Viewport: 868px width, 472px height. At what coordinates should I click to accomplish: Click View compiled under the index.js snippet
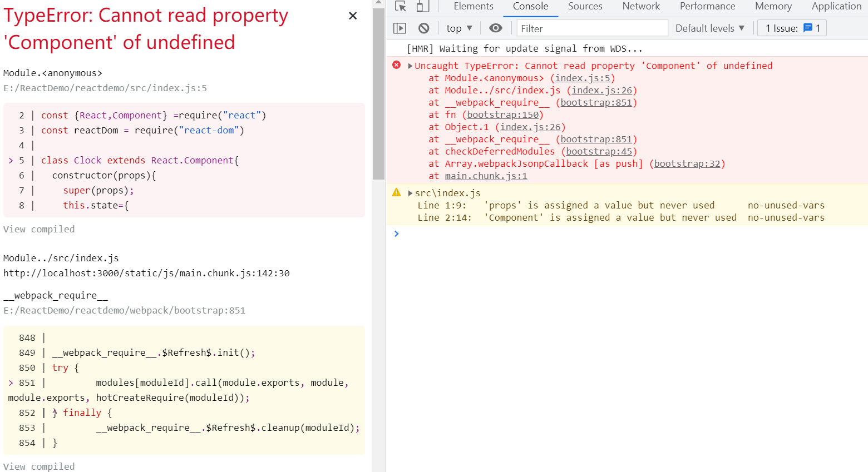39,230
